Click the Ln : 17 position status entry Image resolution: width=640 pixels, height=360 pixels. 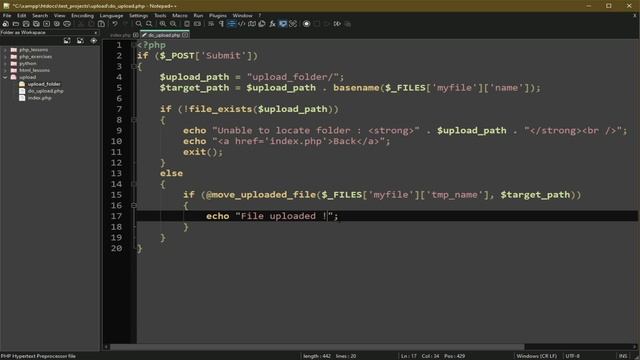point(408,356)
